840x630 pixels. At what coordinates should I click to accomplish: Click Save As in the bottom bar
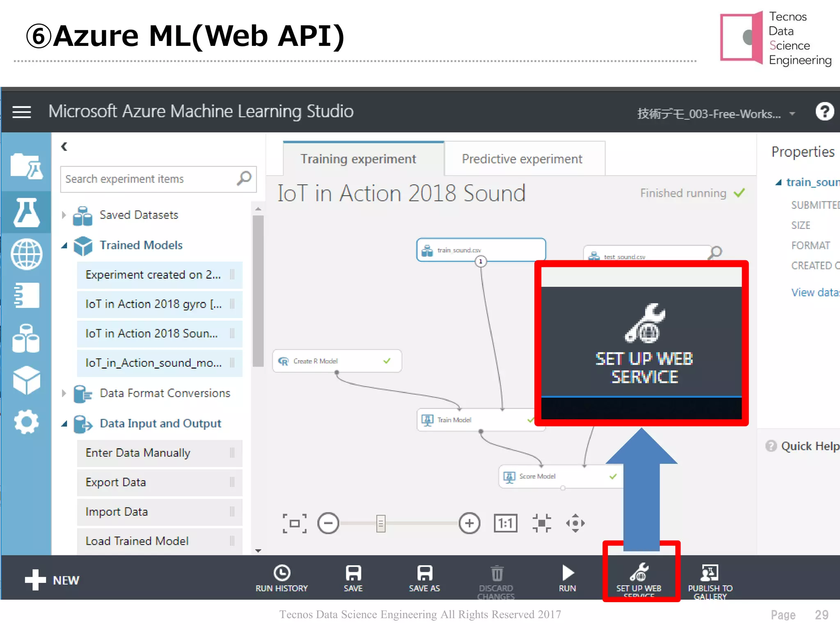[425, 578]
